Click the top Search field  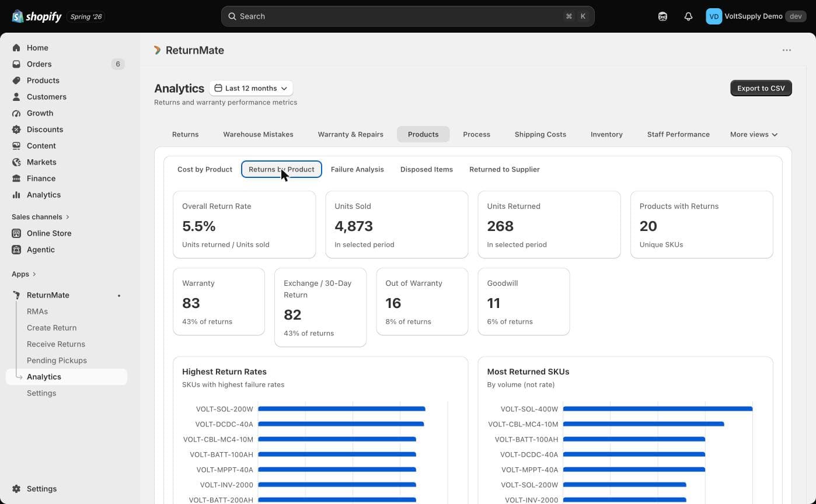pyautogui.click(x=407, y=16)
